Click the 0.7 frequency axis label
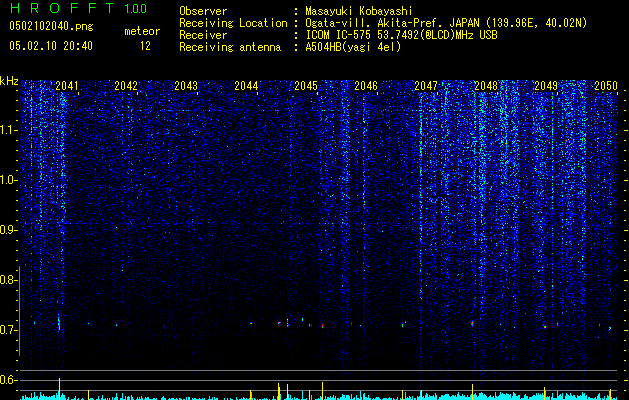629x400 pixels. [8, 330]
